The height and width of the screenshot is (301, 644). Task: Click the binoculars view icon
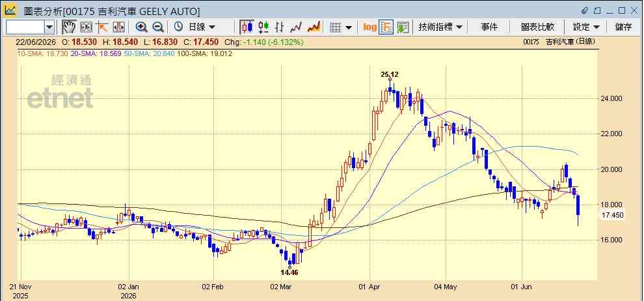coord(87,27)
